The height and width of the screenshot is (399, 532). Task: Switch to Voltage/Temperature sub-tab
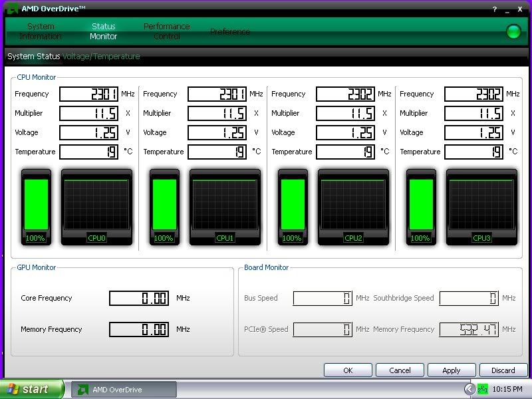coord(101,57)
